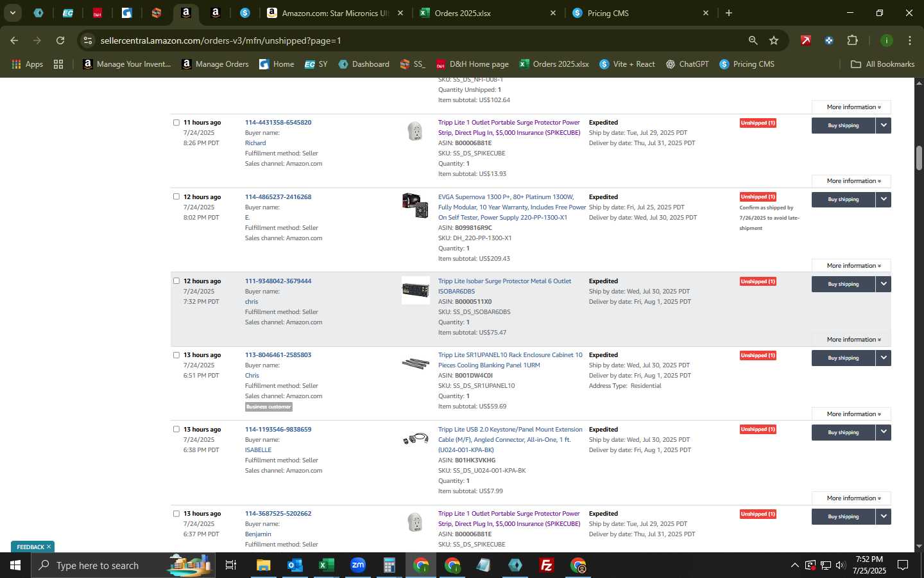Viewport: 924px width, 578px height.
Task: Open order number 114-4865237-2416268 link
Action: 278,197
